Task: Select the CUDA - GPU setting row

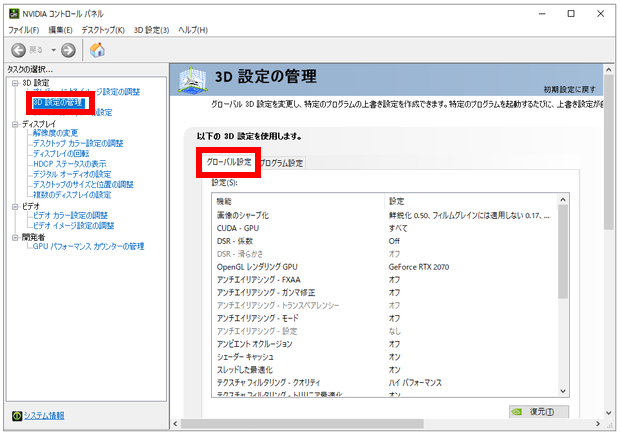Action: (384, 229)
